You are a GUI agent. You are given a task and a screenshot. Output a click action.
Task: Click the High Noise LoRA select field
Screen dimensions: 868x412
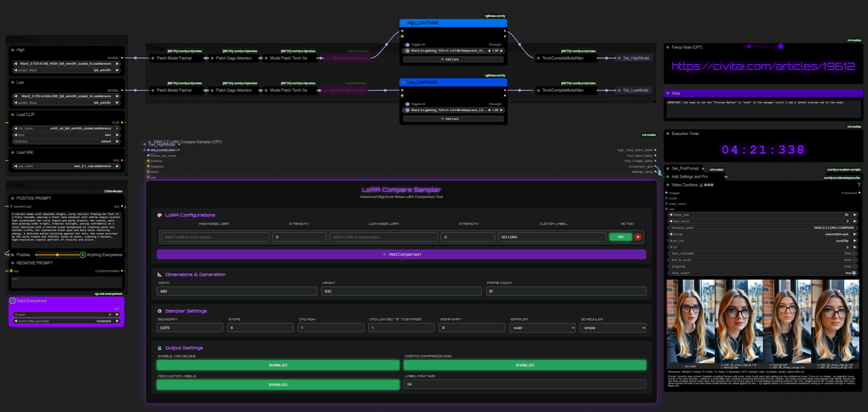215,237
